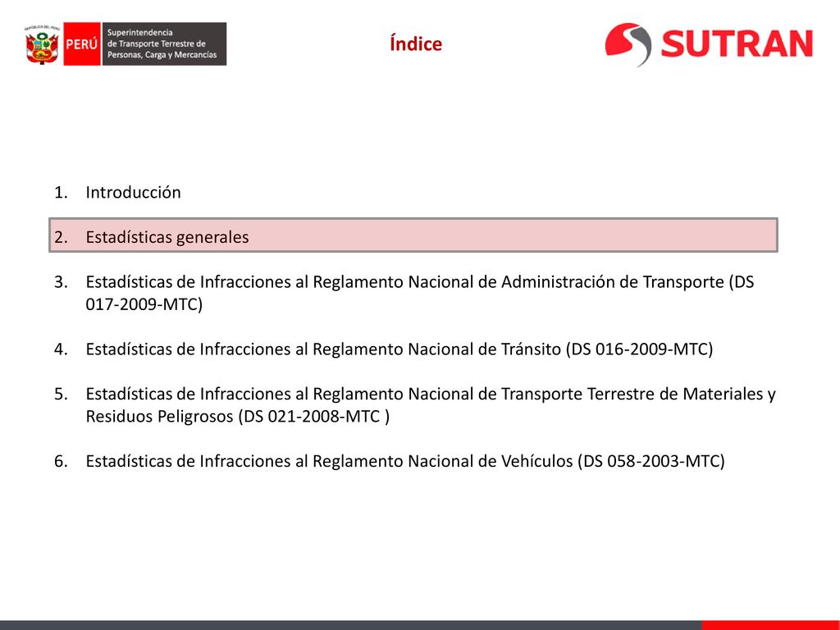Select item 3 Reglamento Nacional de Administración de Transporte
The width and height of the screenshot is (840, 630).
(404, 293)
